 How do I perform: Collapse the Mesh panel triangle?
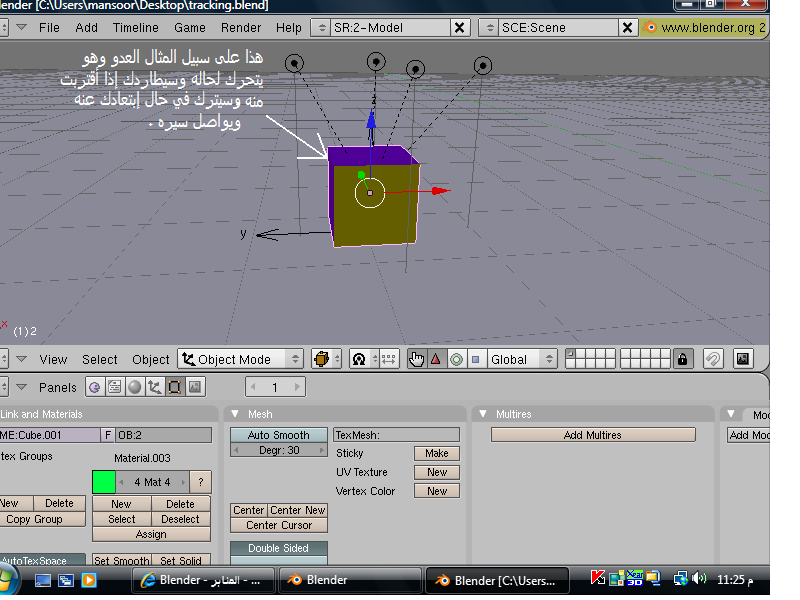[x=235, y=414]
